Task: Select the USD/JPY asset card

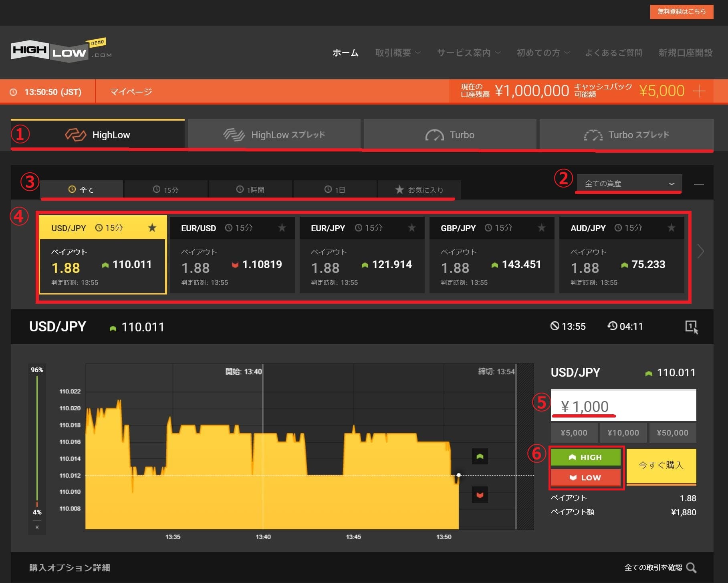Action: (x=103, y=255)
